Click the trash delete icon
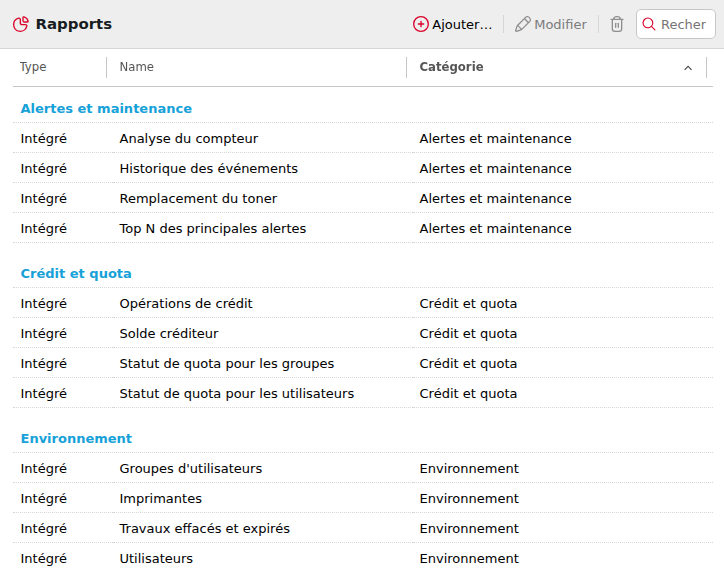Image resolution: width=724 pixels, height=569 pixels. pos(617,24)
